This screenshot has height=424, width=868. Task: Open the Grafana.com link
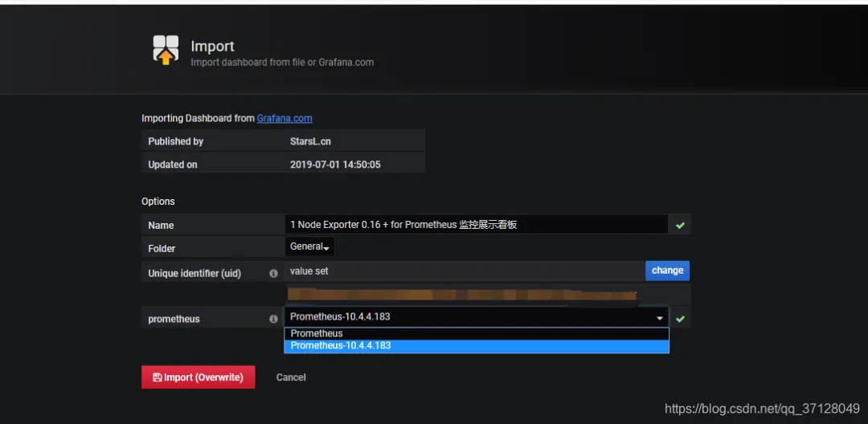285,118
